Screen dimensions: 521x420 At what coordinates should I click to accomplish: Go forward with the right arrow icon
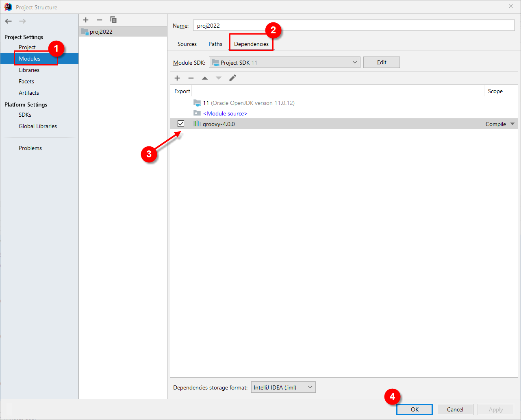[x=22, y=21]
